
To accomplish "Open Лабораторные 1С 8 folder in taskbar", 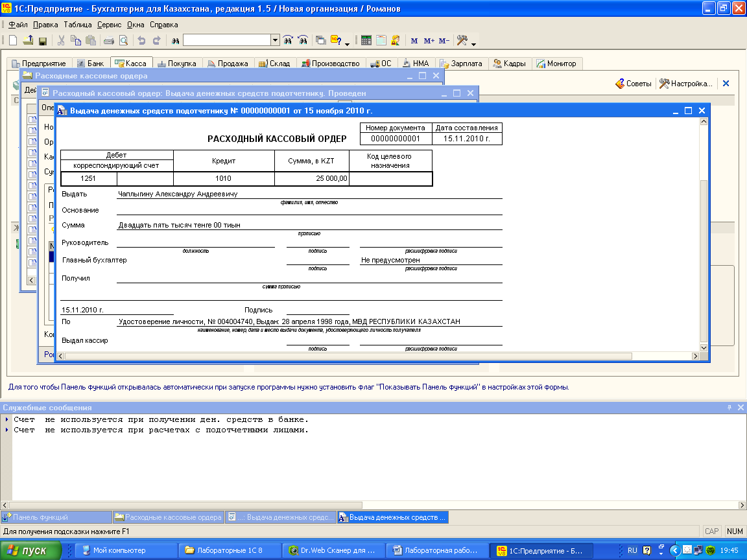I will click(230, 550).
